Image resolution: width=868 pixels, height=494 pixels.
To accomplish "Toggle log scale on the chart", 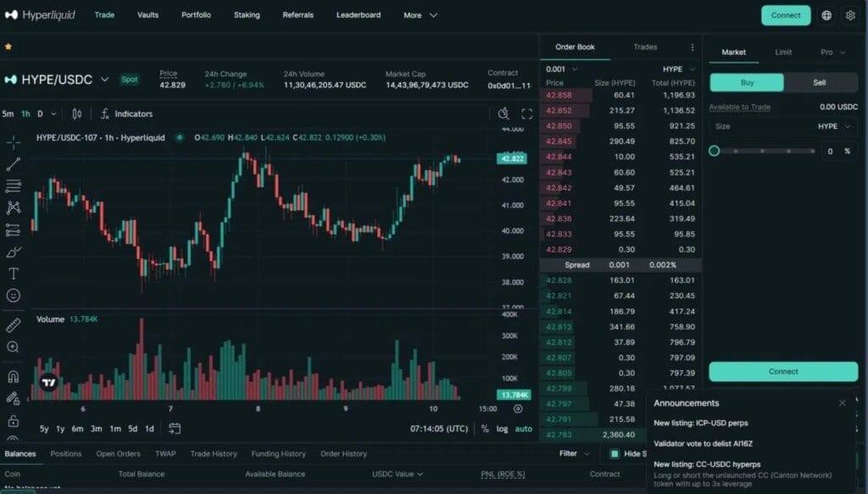I will [x=502, y=429].
